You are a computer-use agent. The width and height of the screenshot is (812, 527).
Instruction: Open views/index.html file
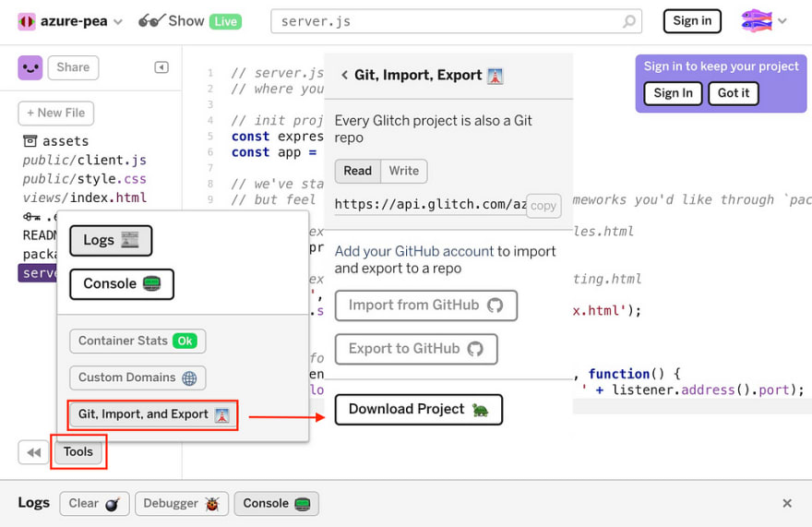coord(85,198)
